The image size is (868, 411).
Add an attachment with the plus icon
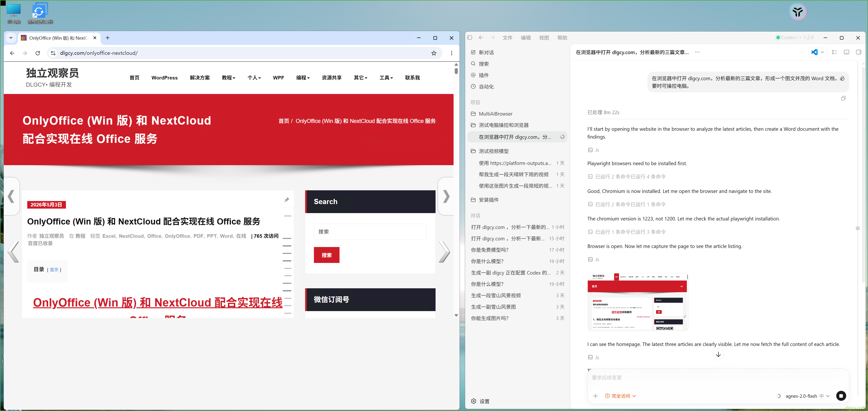[x=595, y=396]
